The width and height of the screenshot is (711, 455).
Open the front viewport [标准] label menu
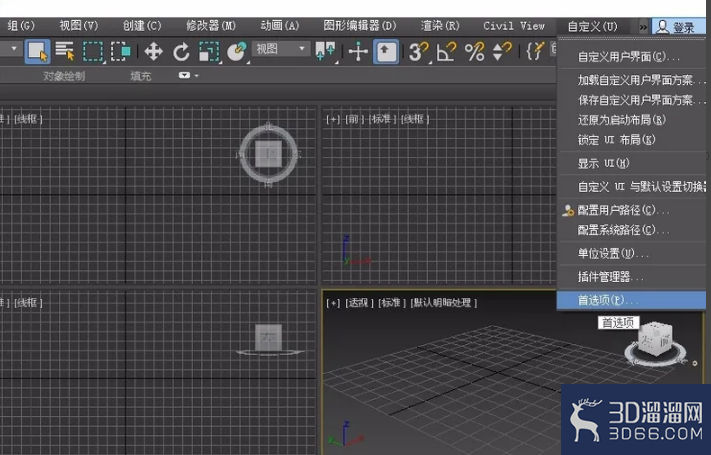coord(383,119)
